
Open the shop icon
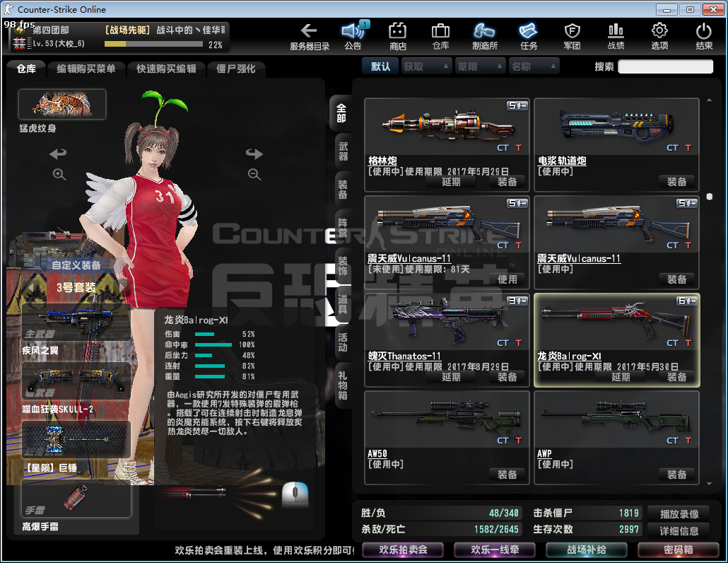[397, 31]
